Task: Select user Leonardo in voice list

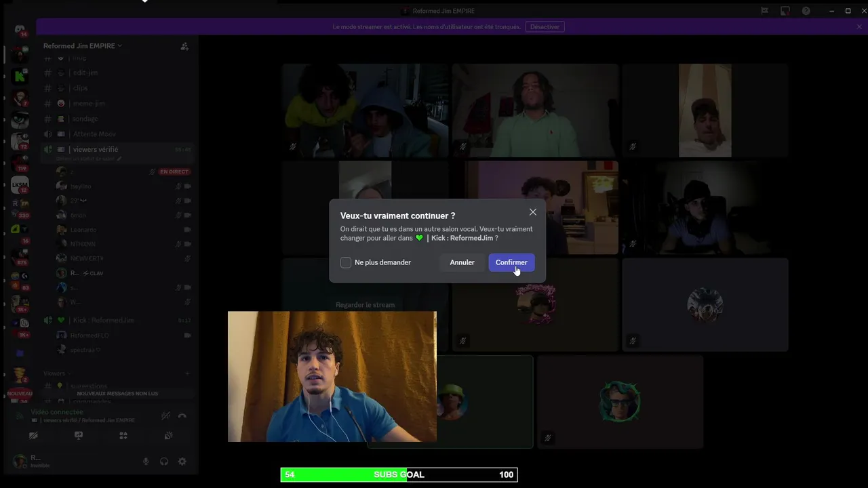Action: pyautogui.click(x=123, y=230)
